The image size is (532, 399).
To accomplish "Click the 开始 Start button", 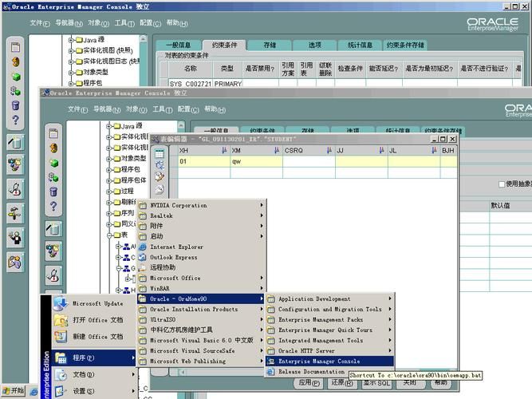I will 14,391.
